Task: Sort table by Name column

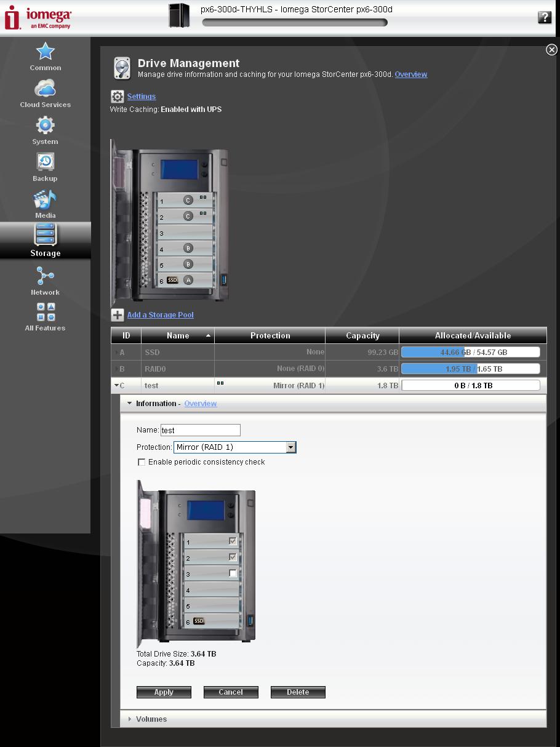Action: pos(178,335)
